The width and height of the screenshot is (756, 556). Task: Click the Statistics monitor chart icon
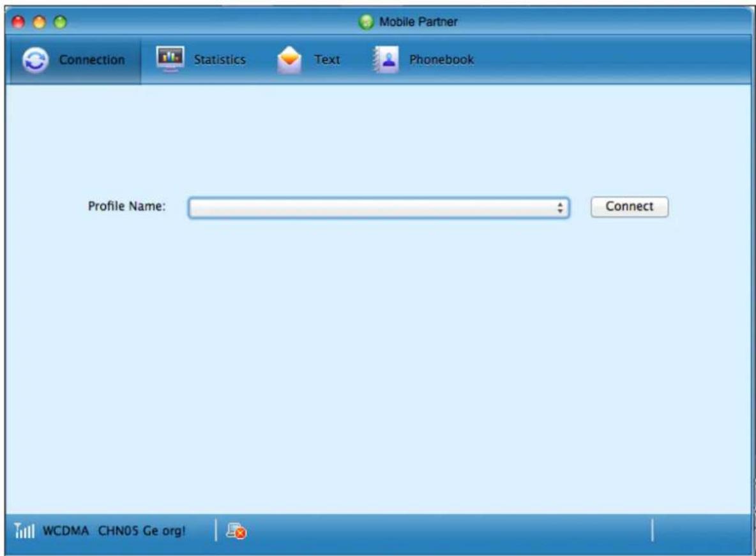(x=170, y=59)
